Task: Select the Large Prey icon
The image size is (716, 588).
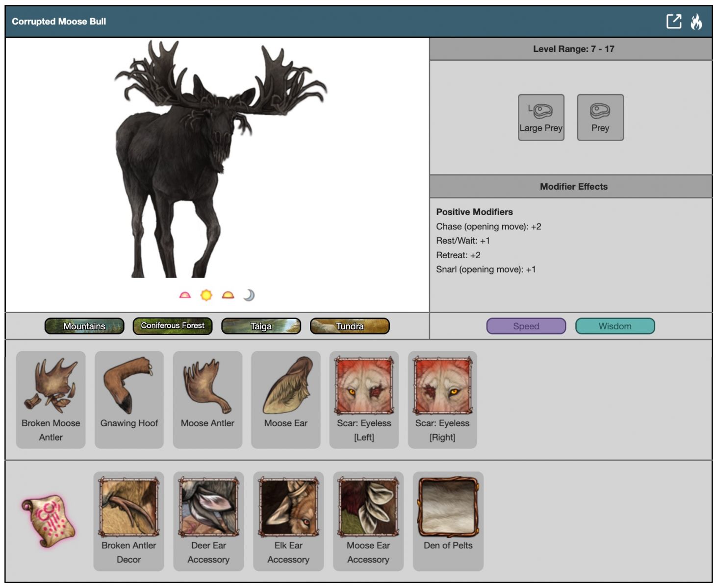Action: [x=541, y=118]
